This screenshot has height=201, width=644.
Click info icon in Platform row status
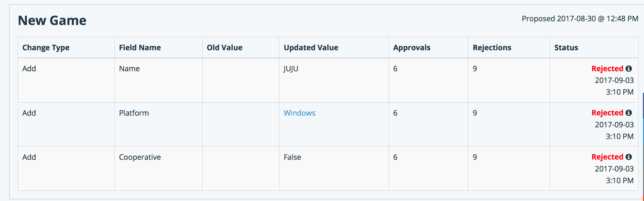coord(629,113)
